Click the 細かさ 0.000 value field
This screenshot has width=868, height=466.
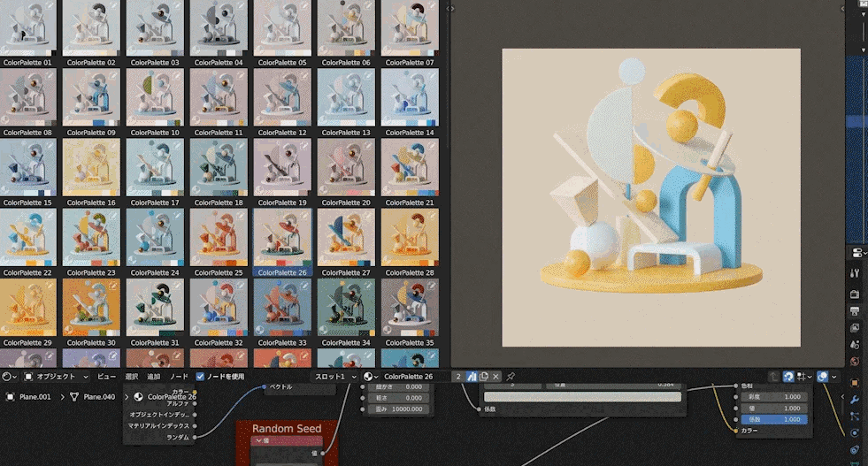(x=398, y=386)
